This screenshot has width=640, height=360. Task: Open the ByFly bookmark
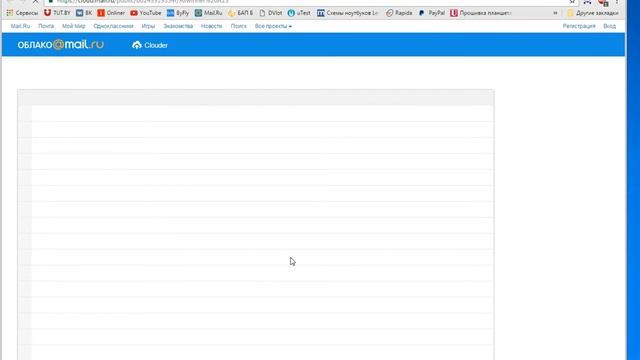click(178, 13)
